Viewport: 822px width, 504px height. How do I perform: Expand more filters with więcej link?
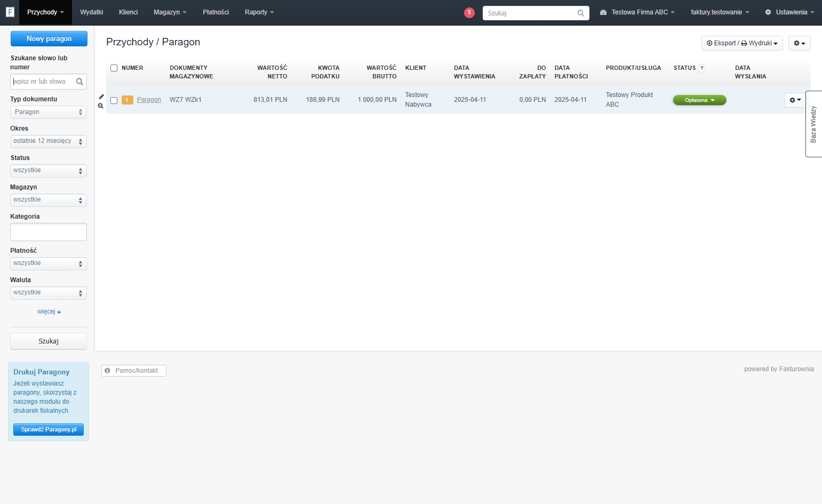point(49,311)
